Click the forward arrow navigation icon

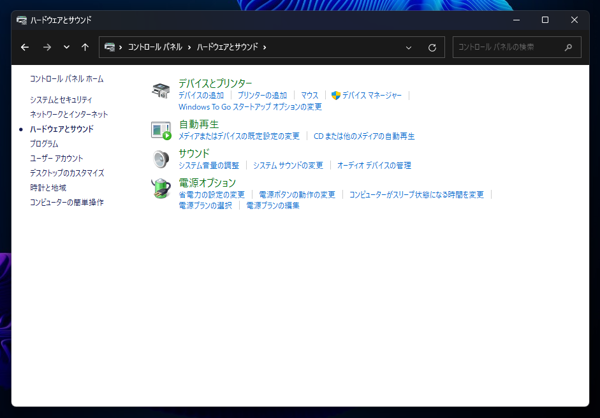[47, 47]
